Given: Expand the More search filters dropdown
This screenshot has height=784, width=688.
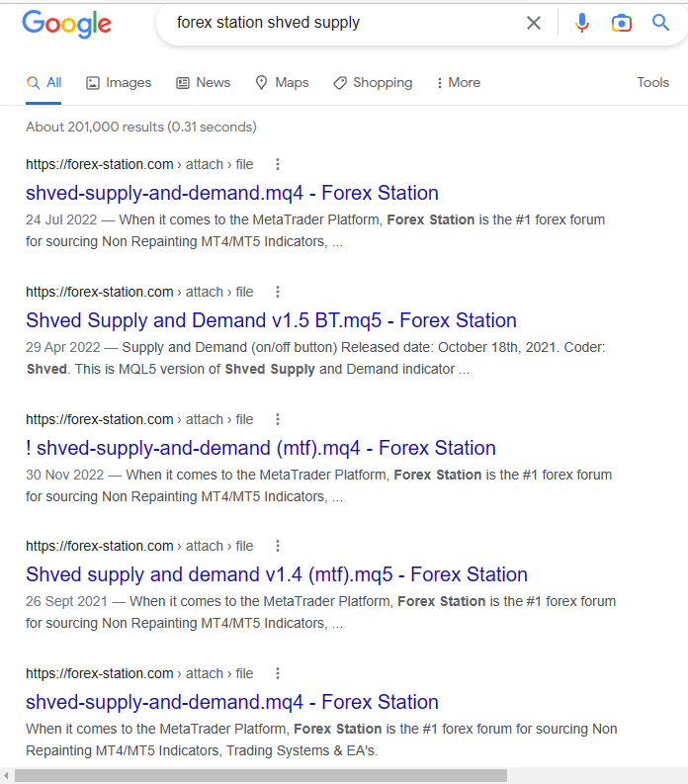Looking at the screenshot, I should coord(458,83).
